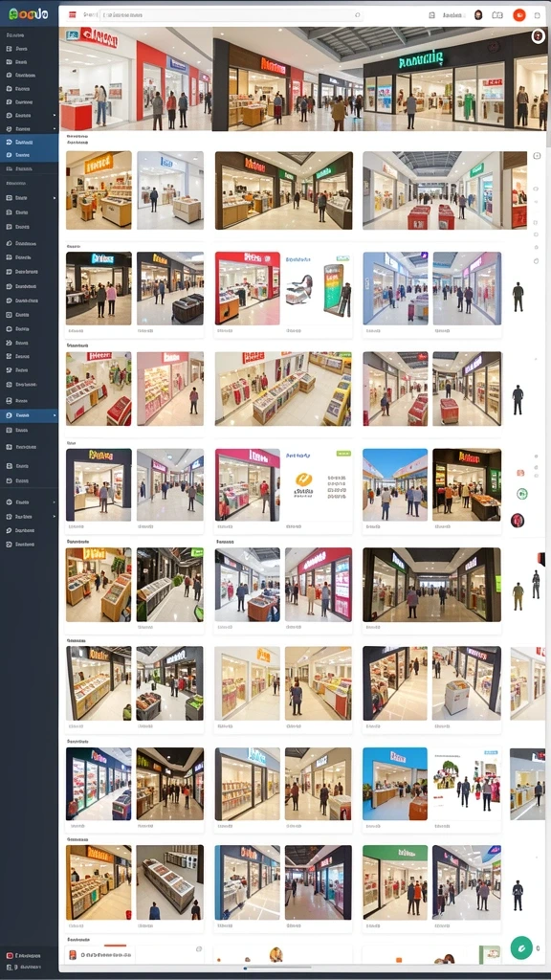Viewport: 551px width, 980px height.
Task: Expand the highlighted sidebar item's arrow
Action: click(55, 415)
